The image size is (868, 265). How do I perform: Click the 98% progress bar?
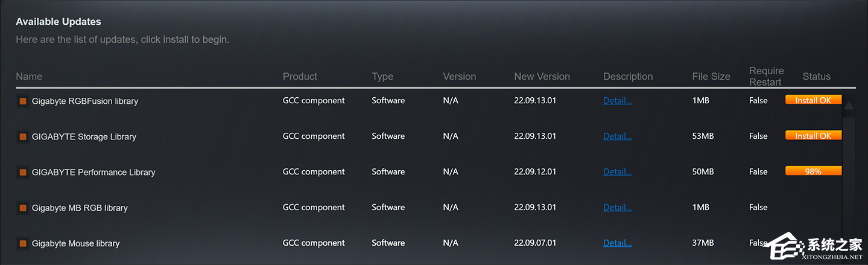click(813, 171)
